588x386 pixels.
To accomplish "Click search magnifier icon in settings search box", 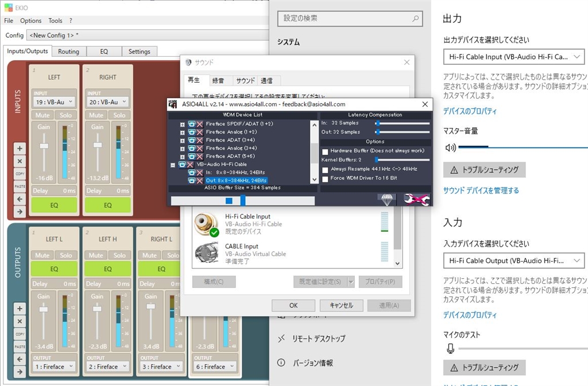I will click(x=415, y=18).
